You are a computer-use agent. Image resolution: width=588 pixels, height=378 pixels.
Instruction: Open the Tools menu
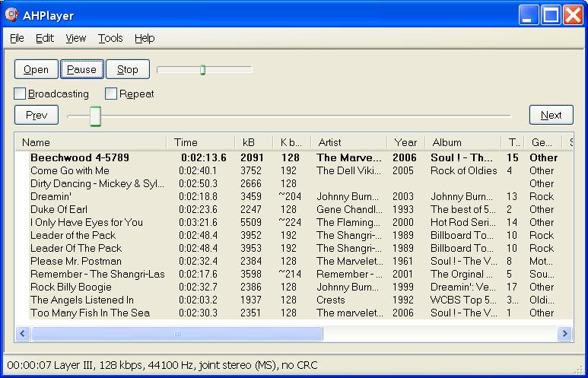[110, 38]
